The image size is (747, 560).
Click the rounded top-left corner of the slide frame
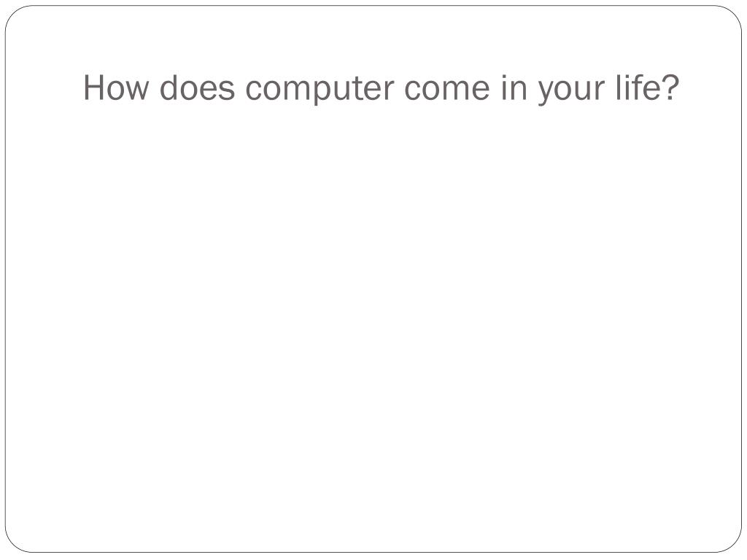click(x=13, y=14)
